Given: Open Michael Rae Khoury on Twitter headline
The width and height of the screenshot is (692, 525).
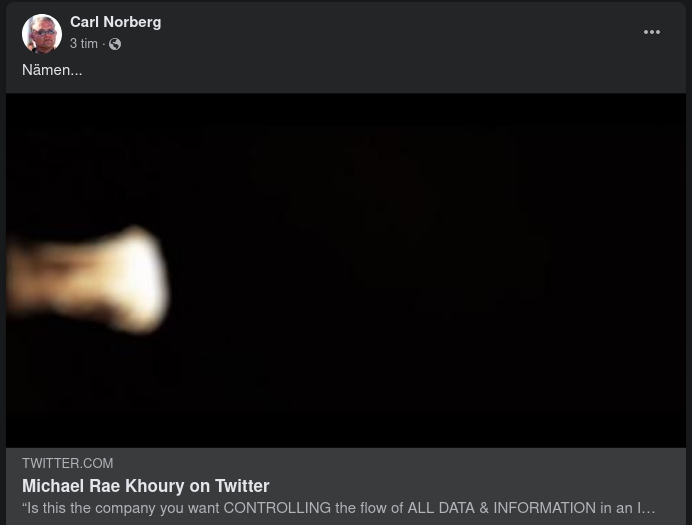Looking at the screenshot, I should coord(146,486).
